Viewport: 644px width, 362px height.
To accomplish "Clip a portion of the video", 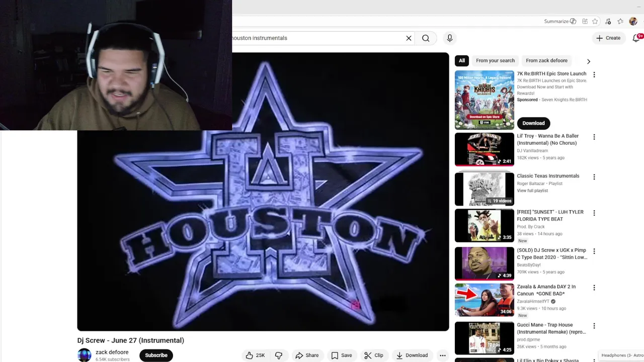I will (374, 355).
